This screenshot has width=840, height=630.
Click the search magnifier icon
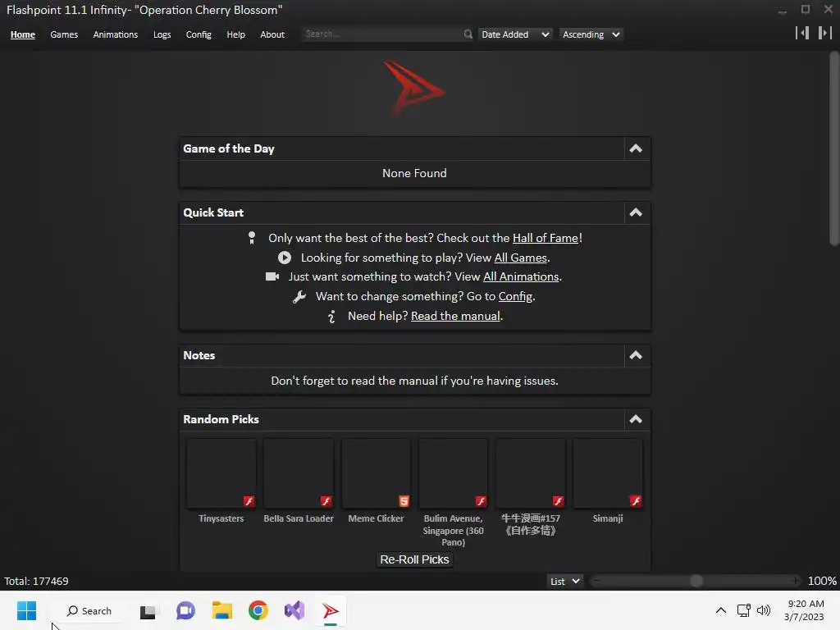coord(468,34)
